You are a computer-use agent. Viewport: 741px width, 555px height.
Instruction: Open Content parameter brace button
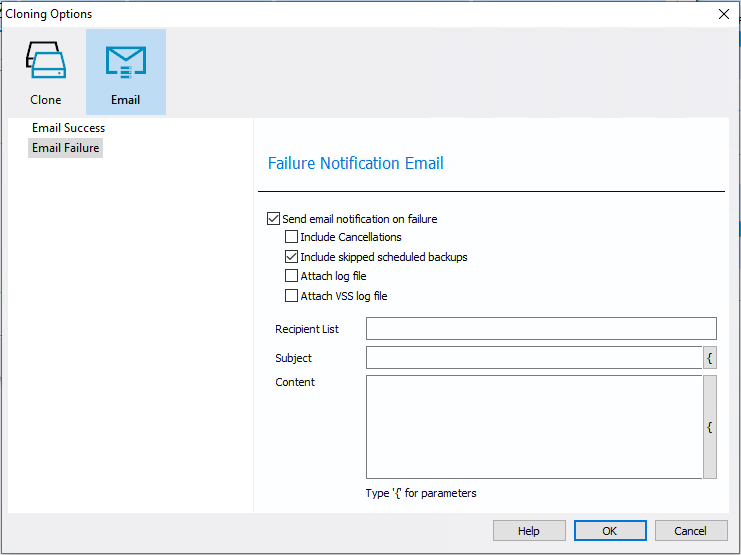pos(709,427)
